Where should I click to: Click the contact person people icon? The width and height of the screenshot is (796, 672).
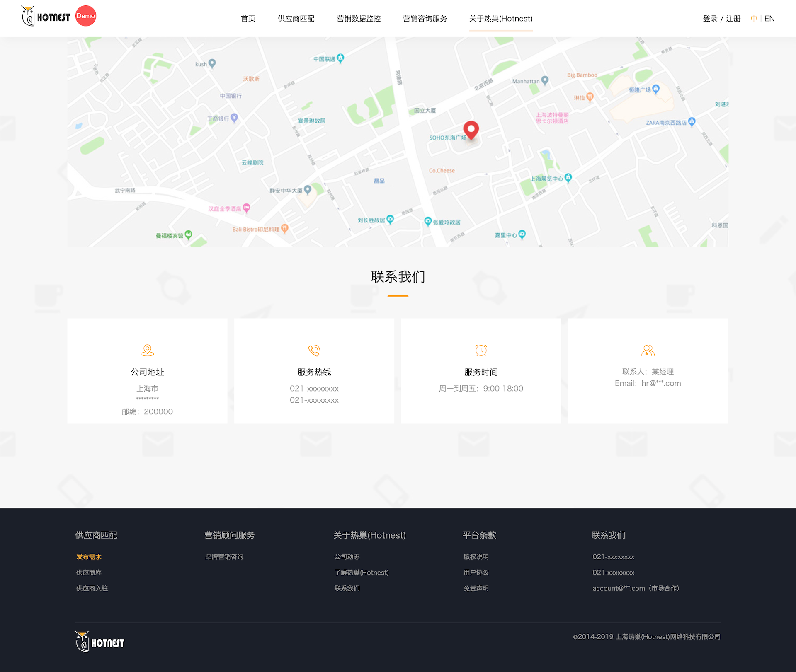(x=648, y=351)
